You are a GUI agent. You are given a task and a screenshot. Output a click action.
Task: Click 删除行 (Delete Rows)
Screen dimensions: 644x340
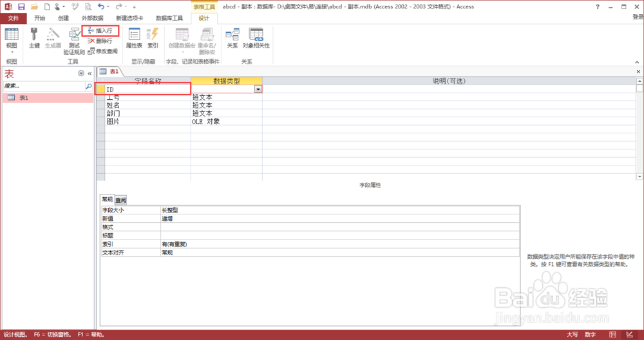point(100,41)
